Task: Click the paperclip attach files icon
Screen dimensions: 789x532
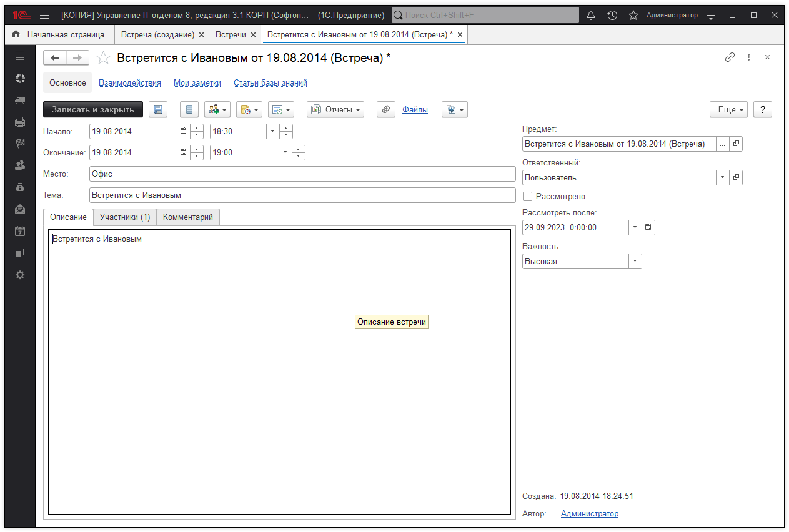Action: click(x=386, y=109)
